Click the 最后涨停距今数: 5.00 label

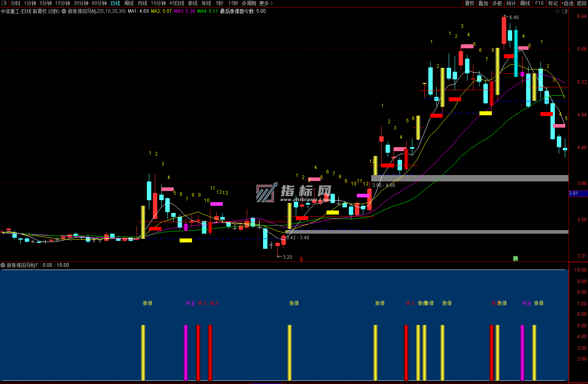pos(243,11)
